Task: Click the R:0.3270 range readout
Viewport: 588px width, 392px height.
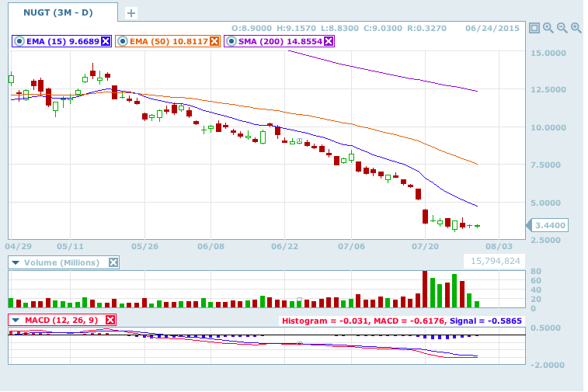Action: (x=426, y=28)
